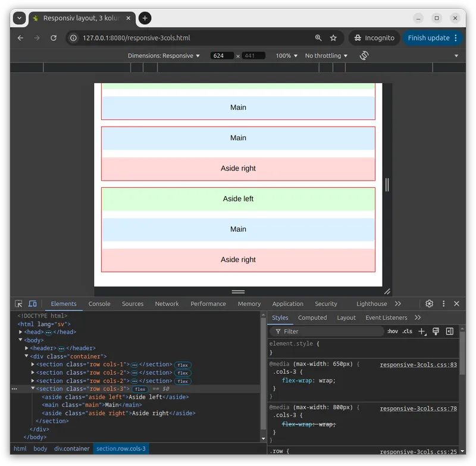Click the Finish update button
476x466 pixels.
tap(433, 37)
